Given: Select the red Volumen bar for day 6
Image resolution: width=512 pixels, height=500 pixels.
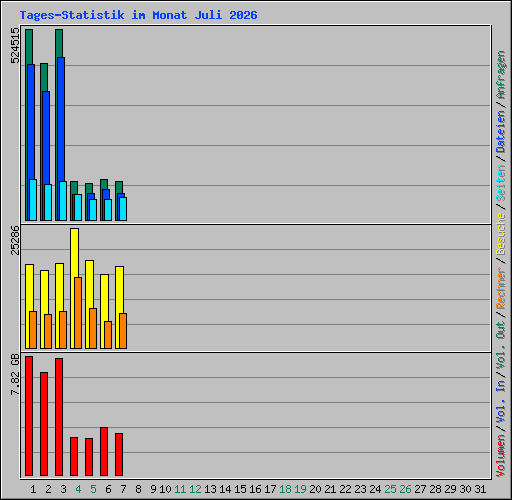Looking at the screenshot, I should click(x=104, y=451).
